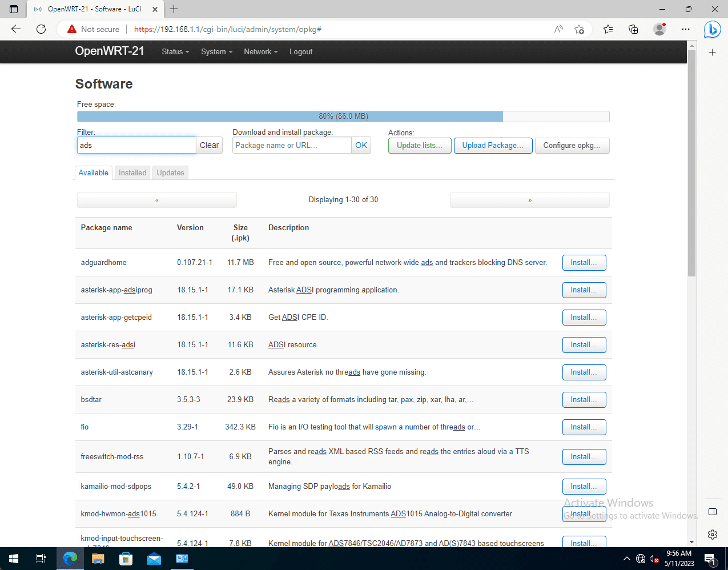Click the Logout menu item
728x570 pixels.
pyautogui.click(x=301, y=51)
